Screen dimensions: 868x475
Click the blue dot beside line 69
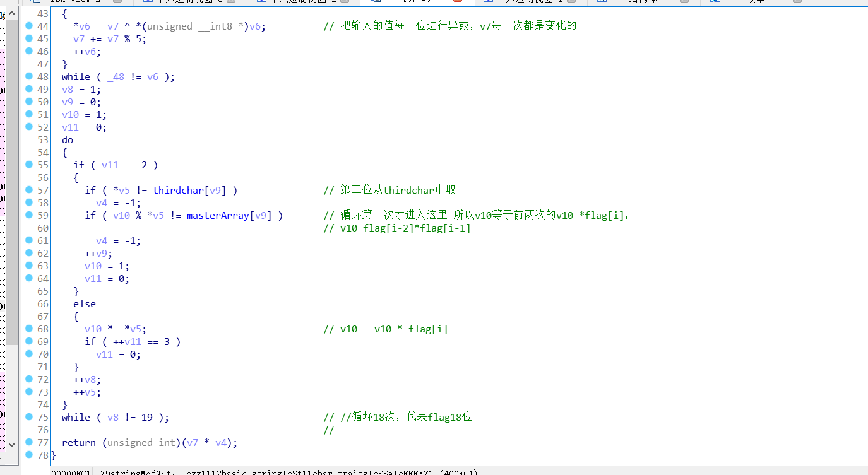(x=29, y=341)
